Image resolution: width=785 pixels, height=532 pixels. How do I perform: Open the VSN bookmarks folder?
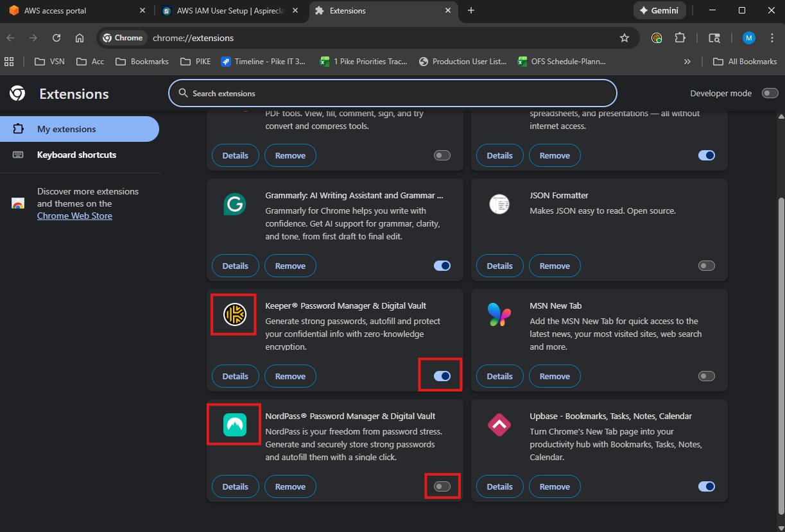[x=49, y=62]
